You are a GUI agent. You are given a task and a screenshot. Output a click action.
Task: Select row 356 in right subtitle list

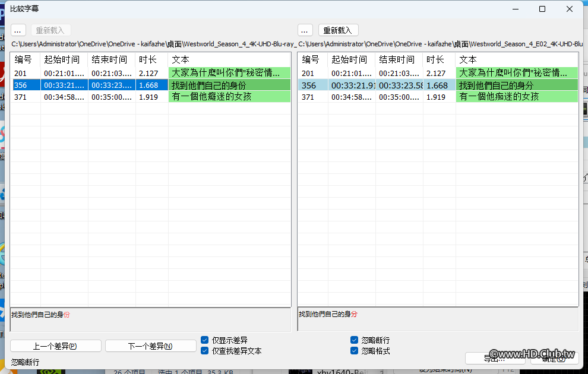[x=438, y=85]
